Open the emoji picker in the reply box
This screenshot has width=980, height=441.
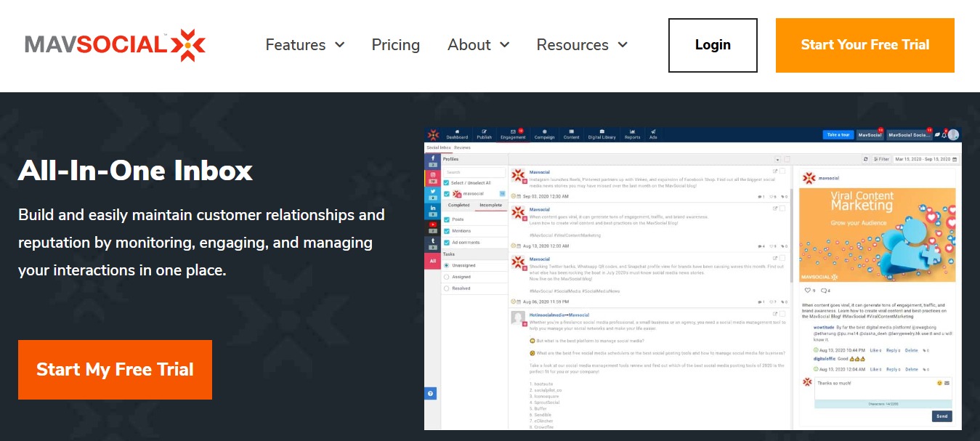click(x=940, y=384)
